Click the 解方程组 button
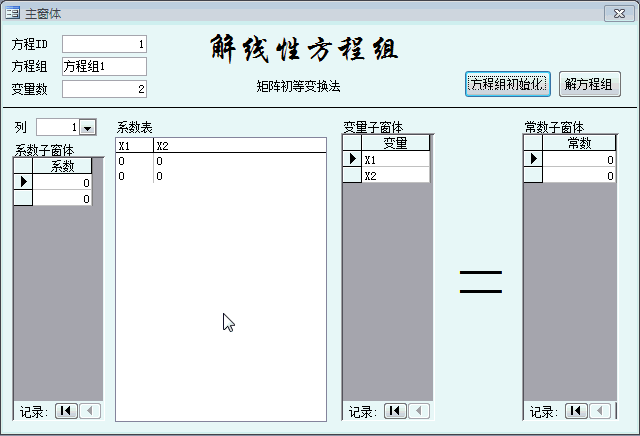This screenshot has width=640, height=436. click(589, 84)
